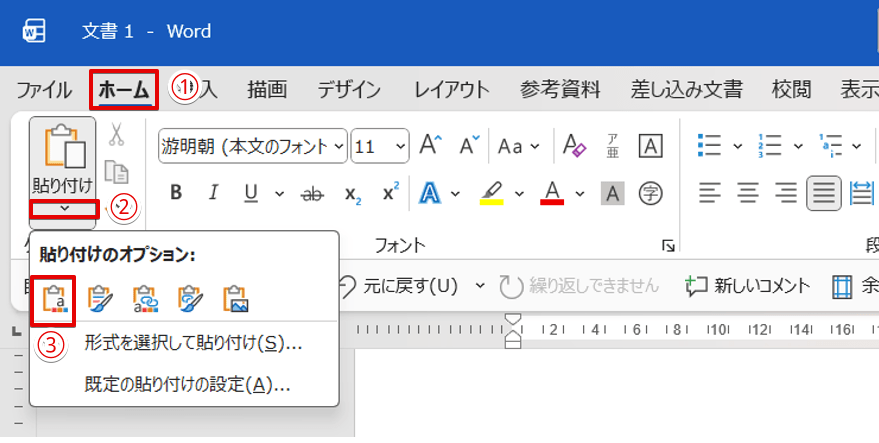The image size is (879, 443).
Task: Decrease font size with the smaller A icon
Action: pyautogui.click(x=469, y=146)
